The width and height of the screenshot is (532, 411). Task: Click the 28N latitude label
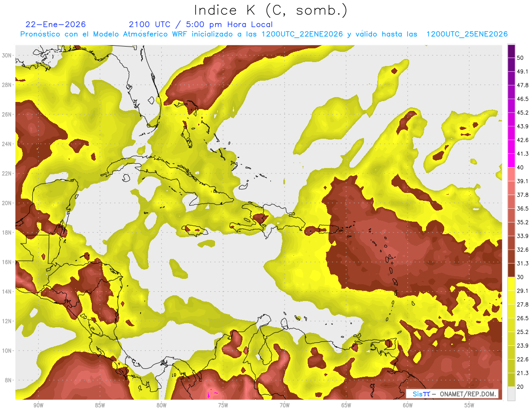click(7, 85)
